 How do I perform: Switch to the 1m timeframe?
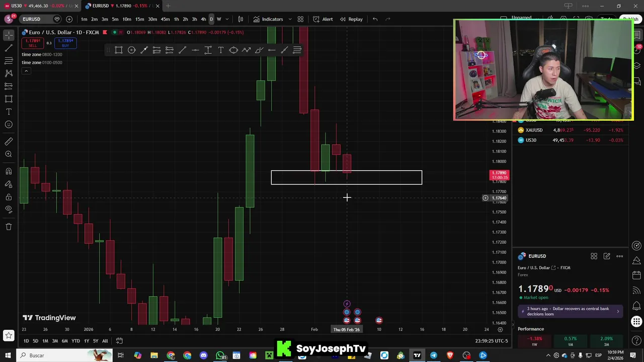[84, 19]
